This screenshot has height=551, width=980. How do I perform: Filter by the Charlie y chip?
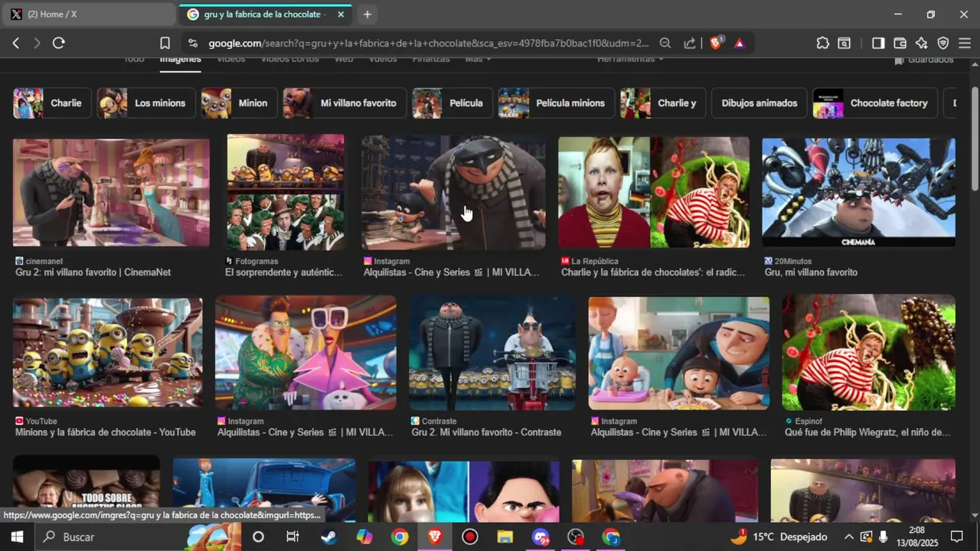[x=663, y=103]
